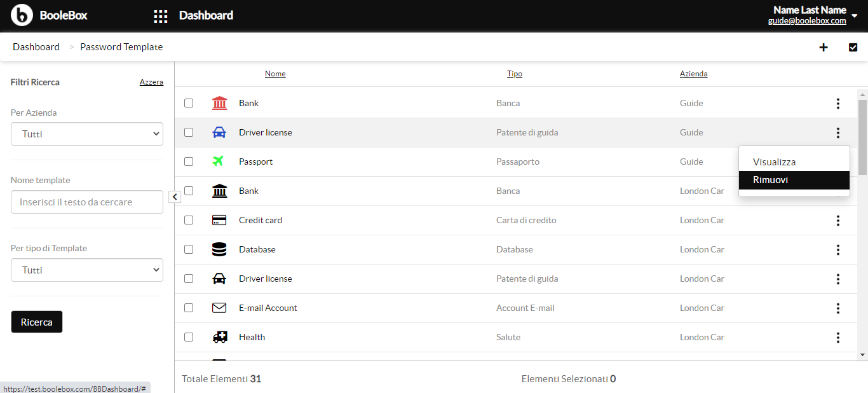Open the apps grid icon beside Dashboard

pos(161,16)
